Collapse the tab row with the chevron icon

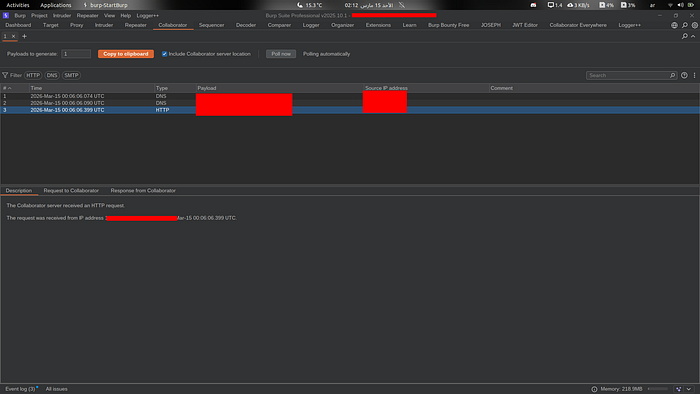point(693,36)
